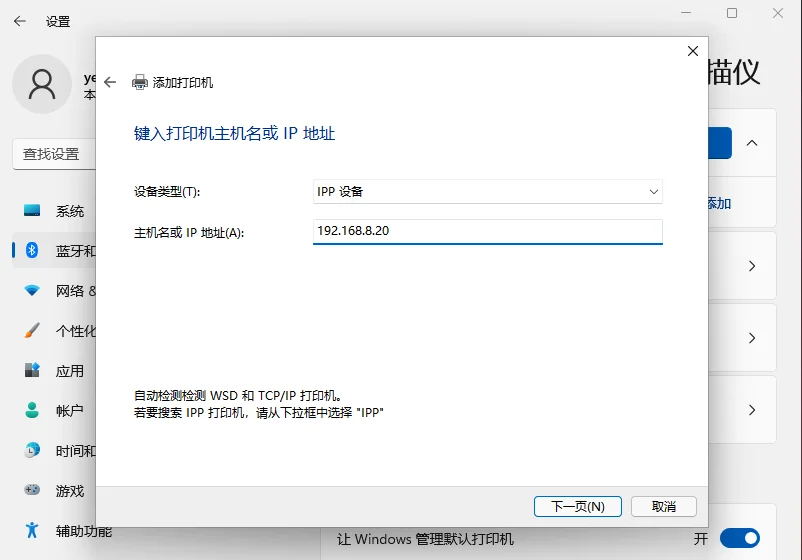
Task: Open 帐户 accounts in the sidebar
Action: point(54,410)
